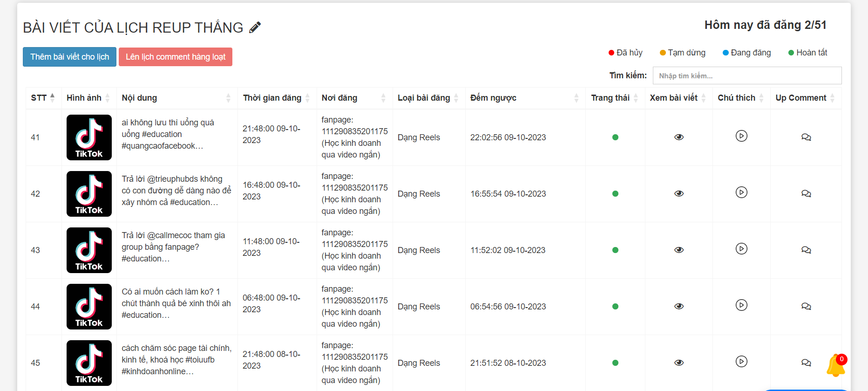Click green status dot in row 43

pos(615,250)
